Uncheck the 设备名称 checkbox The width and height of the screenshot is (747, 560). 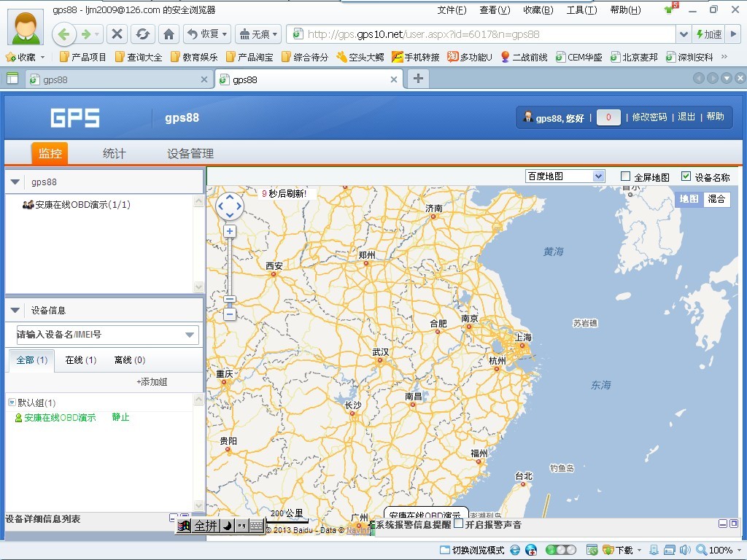[686, 176]
